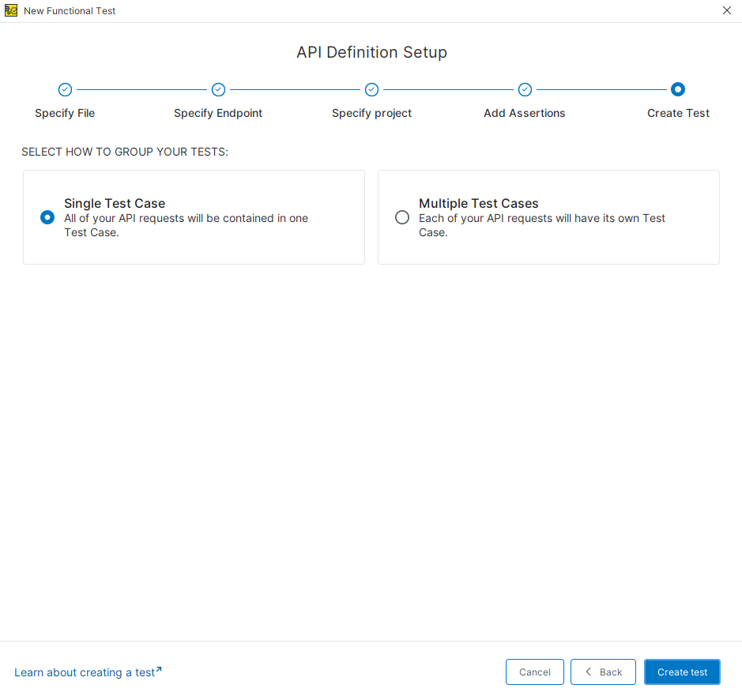Screen dimensions: 742x700
Task: Click the Specify Endpoint step checkmark icon
Action: pyautogui.click(x=218, y=89)
